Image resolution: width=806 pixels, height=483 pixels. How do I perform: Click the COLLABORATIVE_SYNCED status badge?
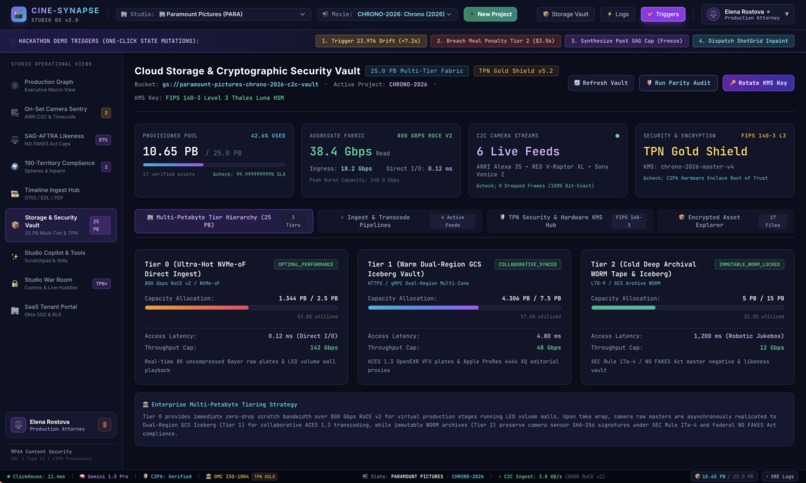click(x=528, y=265)
